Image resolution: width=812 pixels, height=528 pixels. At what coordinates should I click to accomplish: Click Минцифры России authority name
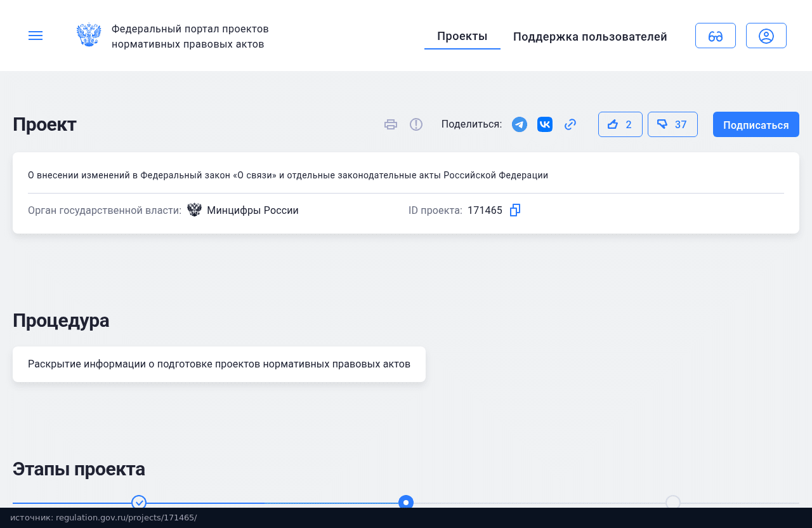pyautogui.click(x=252, y=210)
